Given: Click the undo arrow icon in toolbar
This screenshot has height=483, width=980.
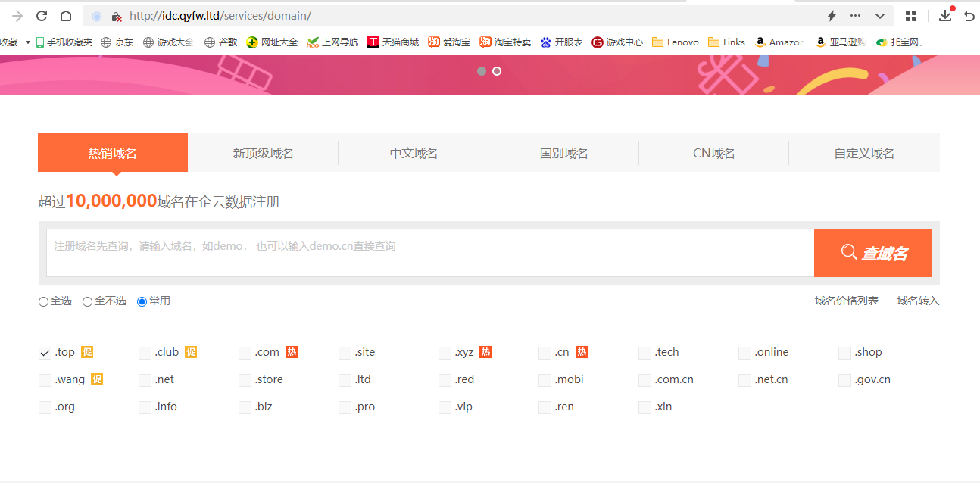Looking at the screenshot, I should pos(969,16).
